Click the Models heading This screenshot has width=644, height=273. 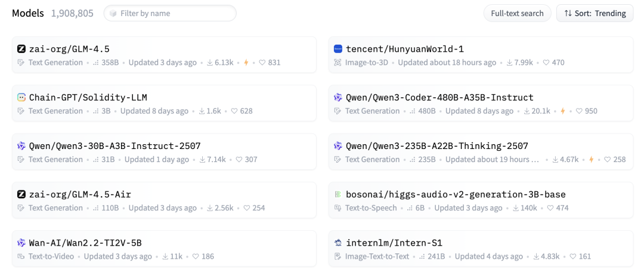tap(28, 13)
